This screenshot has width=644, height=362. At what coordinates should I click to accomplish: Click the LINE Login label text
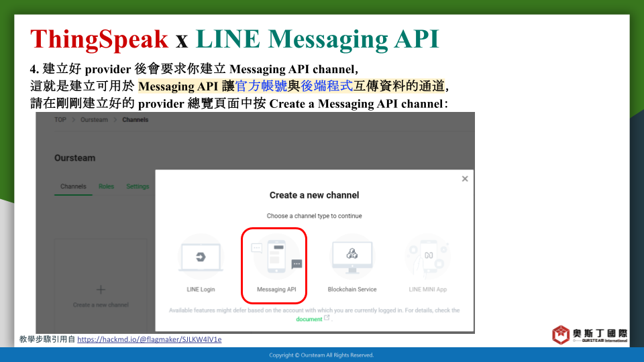(x=201, y=290)
